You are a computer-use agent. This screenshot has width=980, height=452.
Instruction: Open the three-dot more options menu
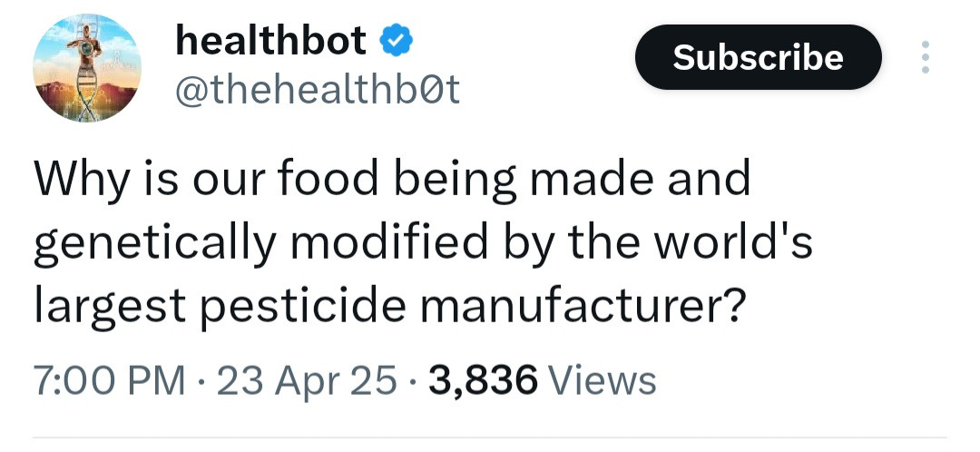coord(926,57)
